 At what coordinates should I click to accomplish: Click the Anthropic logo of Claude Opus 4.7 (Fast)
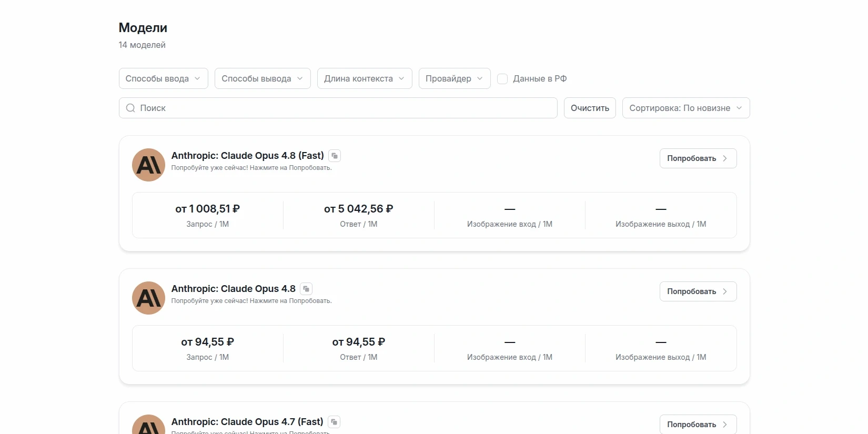click(148, 425)
